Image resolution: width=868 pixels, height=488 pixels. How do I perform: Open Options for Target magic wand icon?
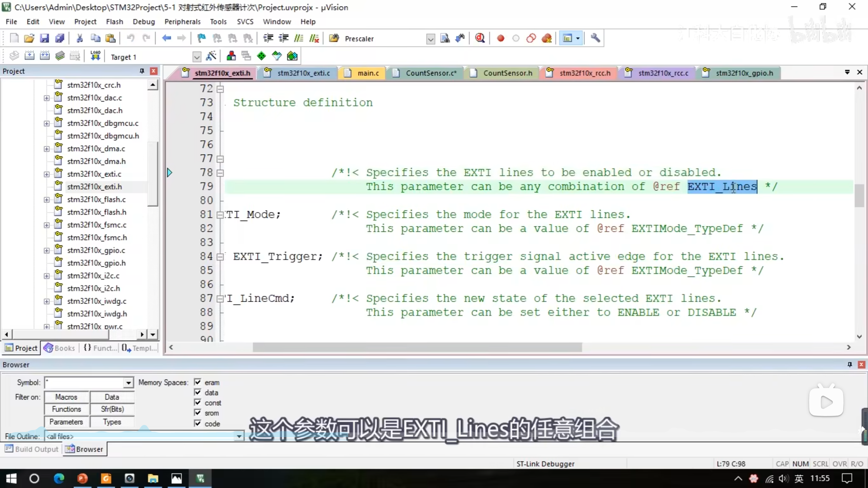click(211, 56)
